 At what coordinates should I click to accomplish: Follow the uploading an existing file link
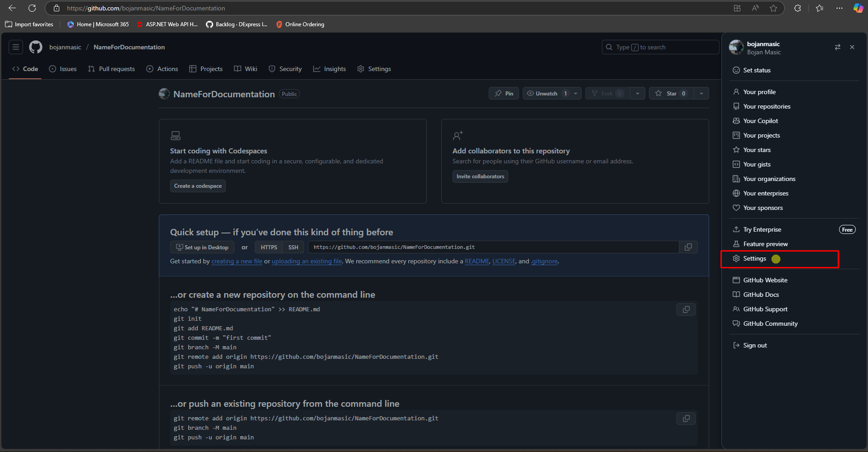coord(307,261)
